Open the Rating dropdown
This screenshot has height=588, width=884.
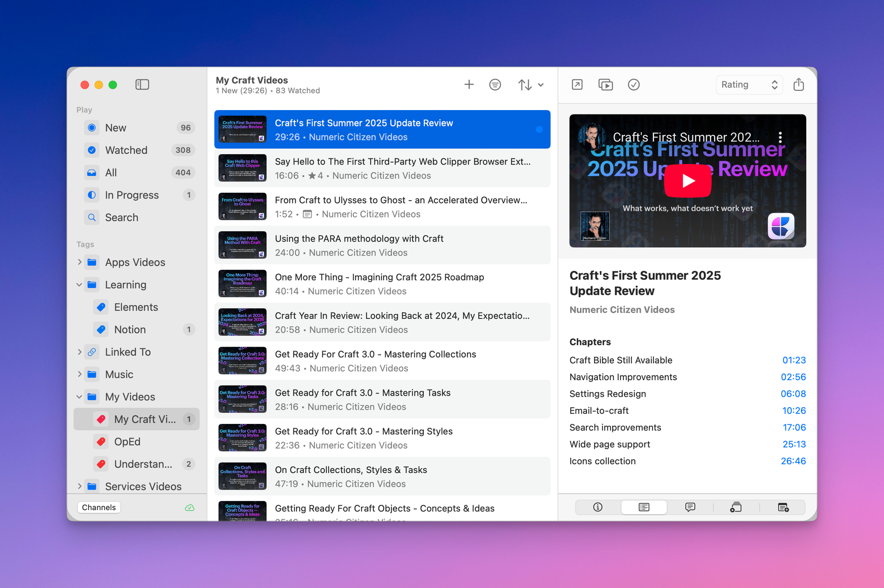click(x=749, y=84)
